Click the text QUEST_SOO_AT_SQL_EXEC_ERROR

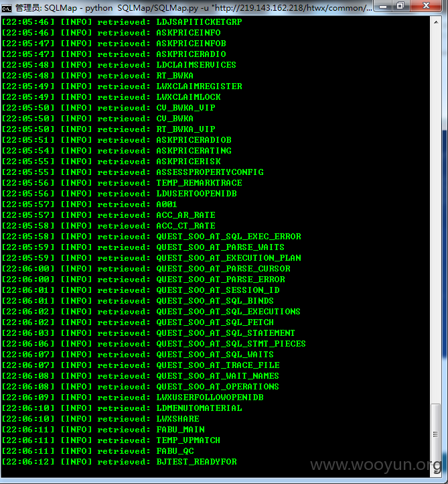point(228,237)
